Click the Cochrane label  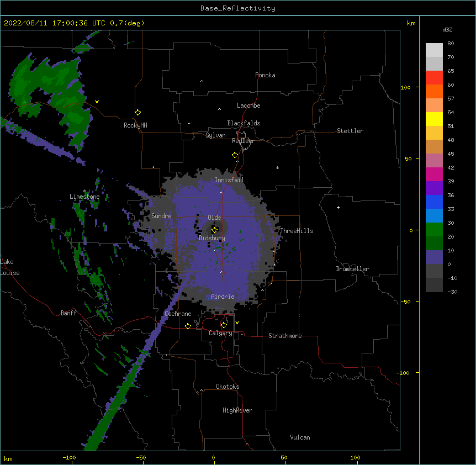pos(178,314)
